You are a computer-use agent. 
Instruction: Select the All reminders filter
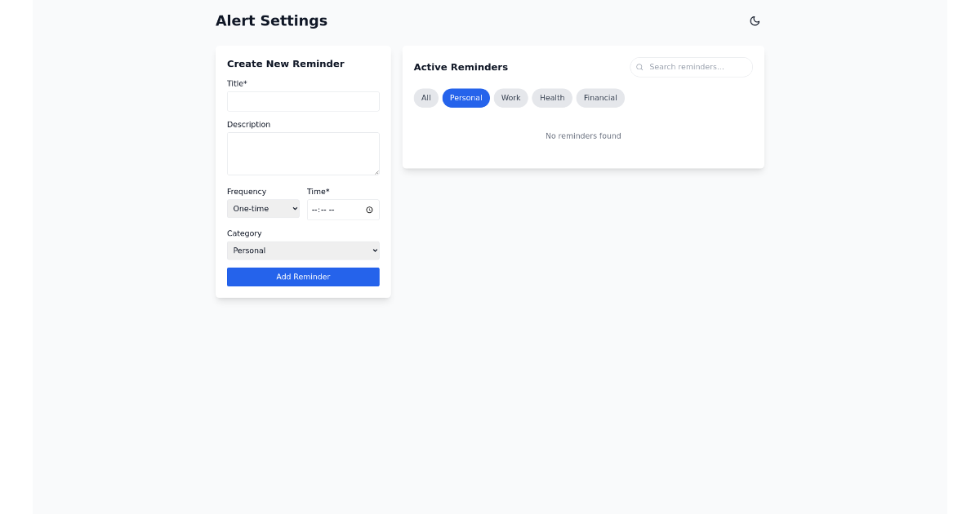(x=425, y=97)
